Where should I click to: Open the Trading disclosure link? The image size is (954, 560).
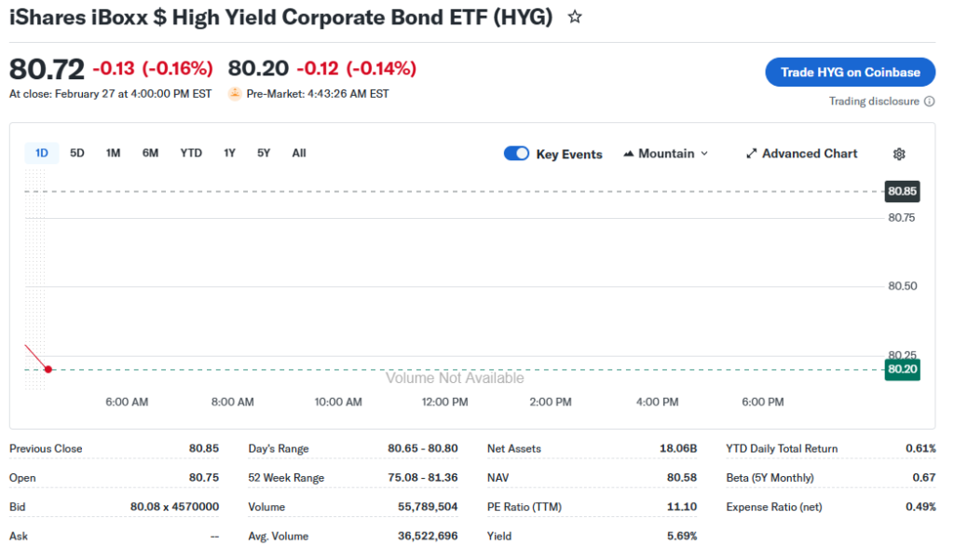[x=874, y=102]
